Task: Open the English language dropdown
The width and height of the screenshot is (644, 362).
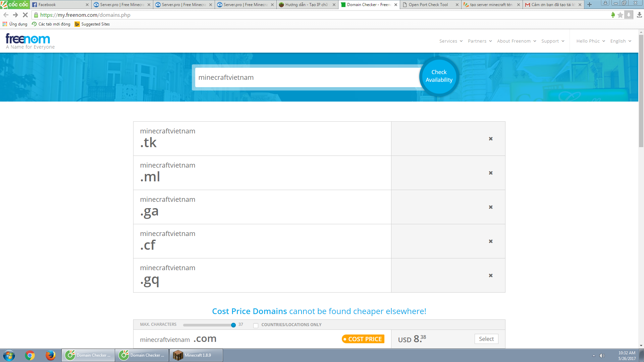Action: tap(621, 41)
